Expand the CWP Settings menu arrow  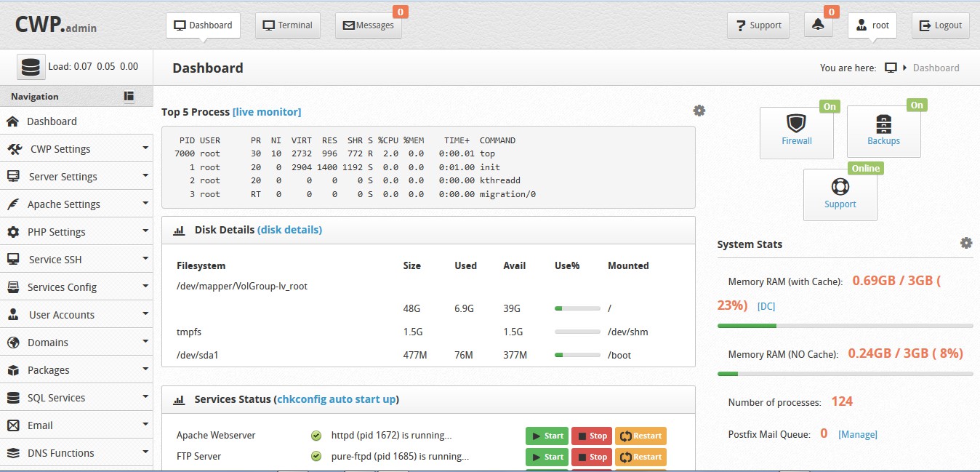coord(145,148)
